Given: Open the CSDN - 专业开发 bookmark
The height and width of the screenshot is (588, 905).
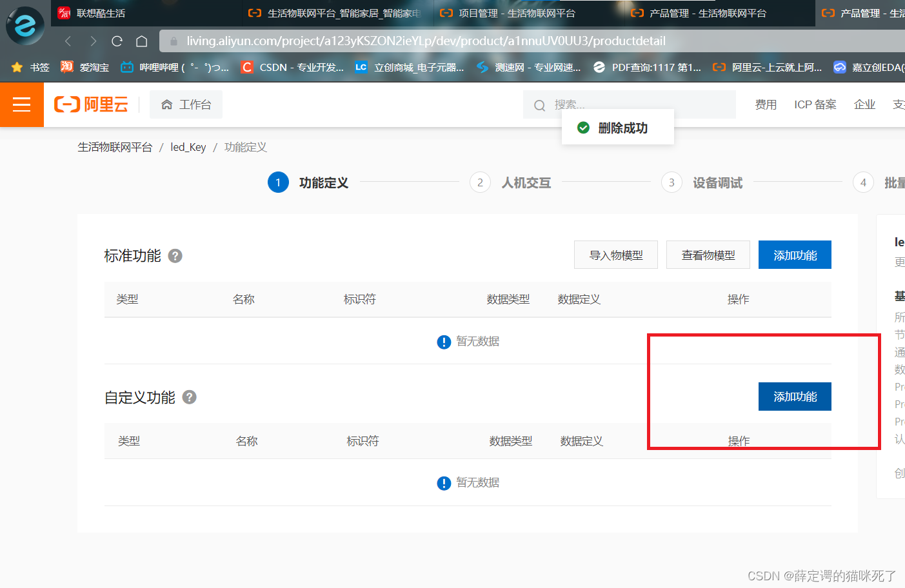Looking at the screenshot, I should [x=292, y=67].
